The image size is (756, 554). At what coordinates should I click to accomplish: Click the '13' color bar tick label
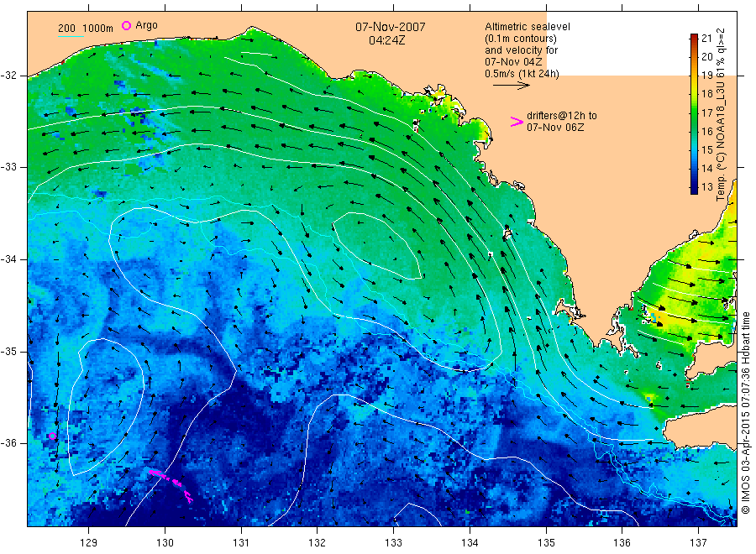click(706, 187)
